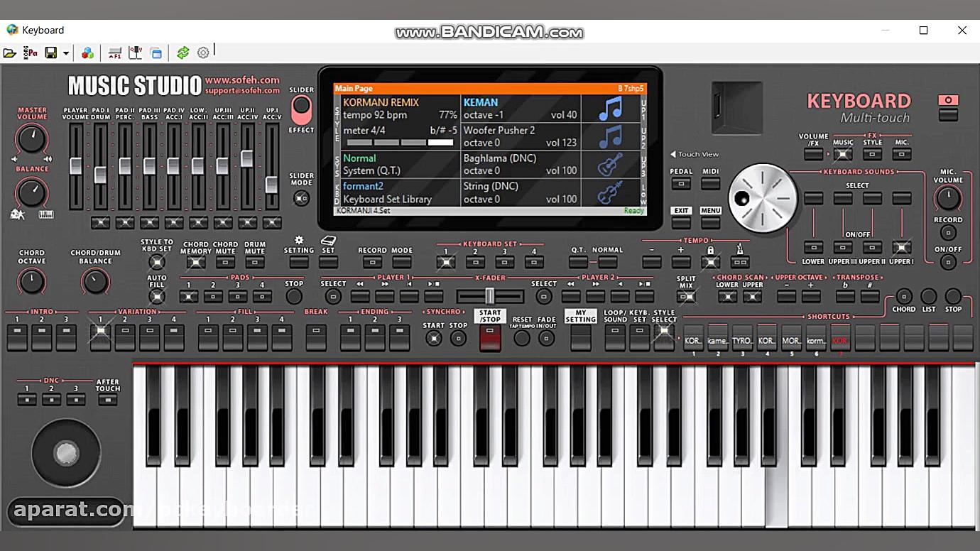Toggle the Lower keyboard sound on/off
The image size is (980, 551).
(x=813, y=248)
